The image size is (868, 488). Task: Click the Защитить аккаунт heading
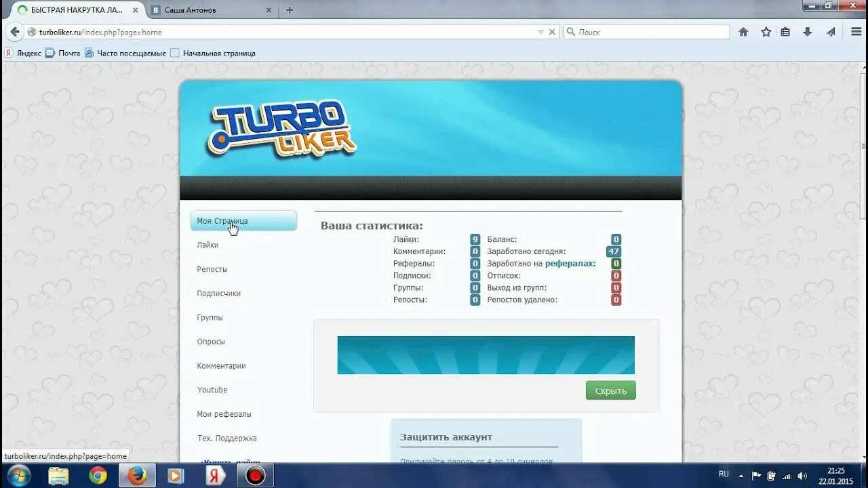pyautogui.click(x=446, y=437)
